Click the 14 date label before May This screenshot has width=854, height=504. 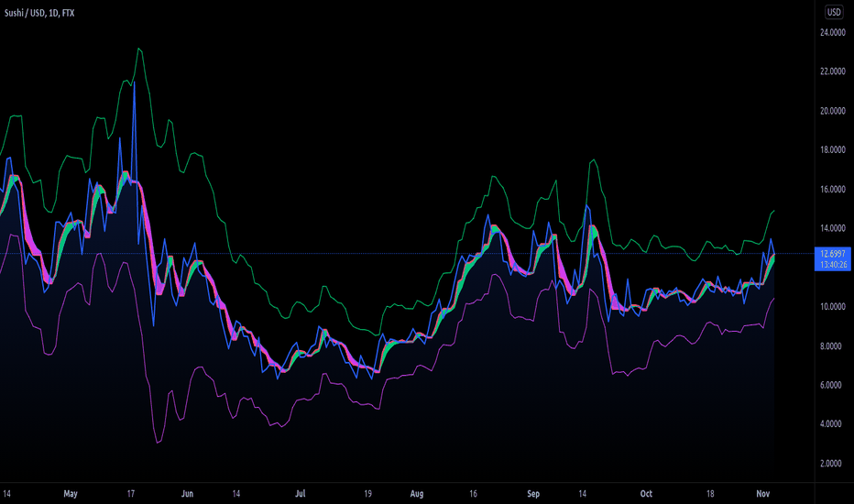6,494
